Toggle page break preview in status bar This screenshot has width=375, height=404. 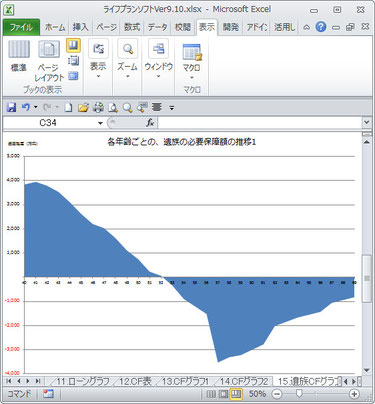236,394
